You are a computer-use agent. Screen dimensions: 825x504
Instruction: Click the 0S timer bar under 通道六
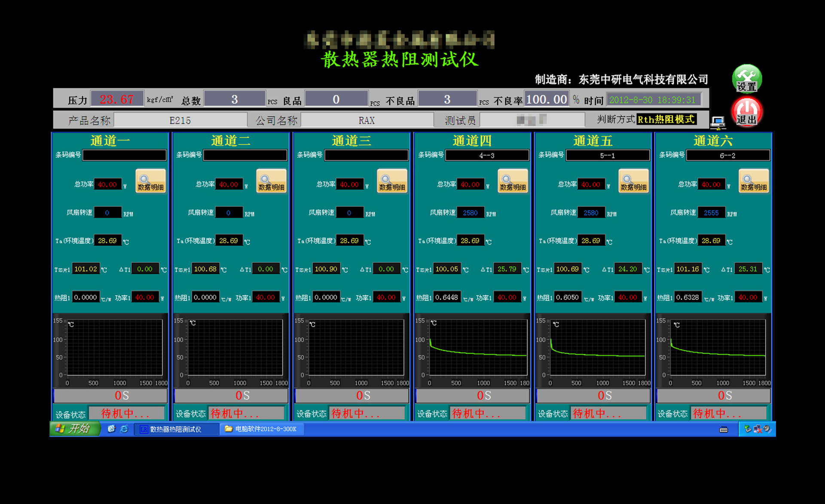[713, 395]
